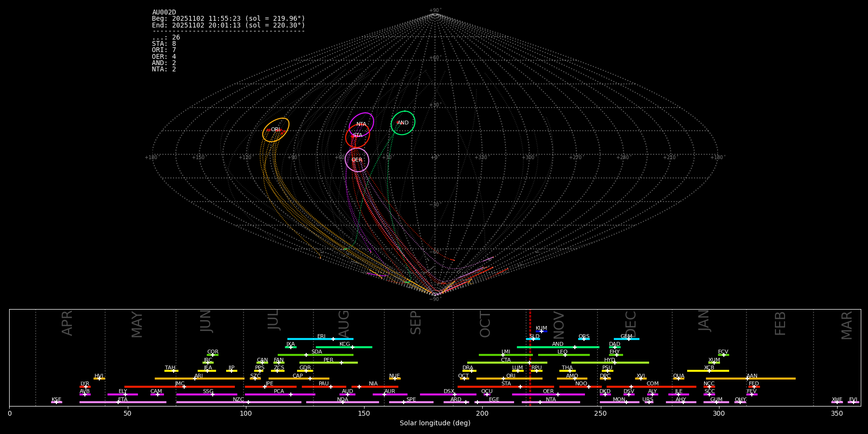This screenshot has height=434, width=868.
Task: Click the AUG month label
Action: (344, 324)
